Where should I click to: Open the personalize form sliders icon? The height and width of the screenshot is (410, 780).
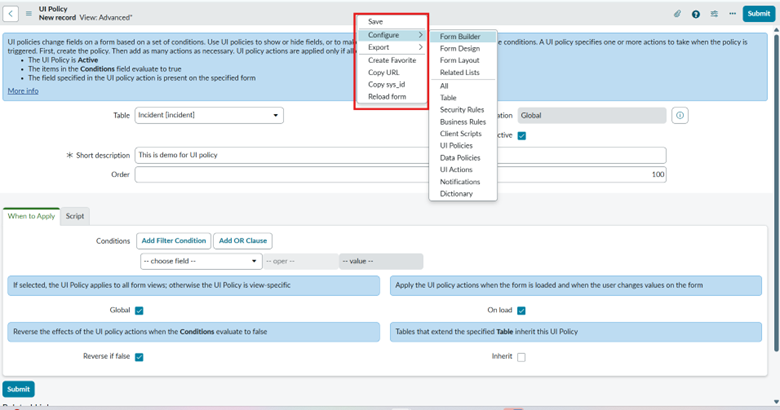(x=714, y=14)
